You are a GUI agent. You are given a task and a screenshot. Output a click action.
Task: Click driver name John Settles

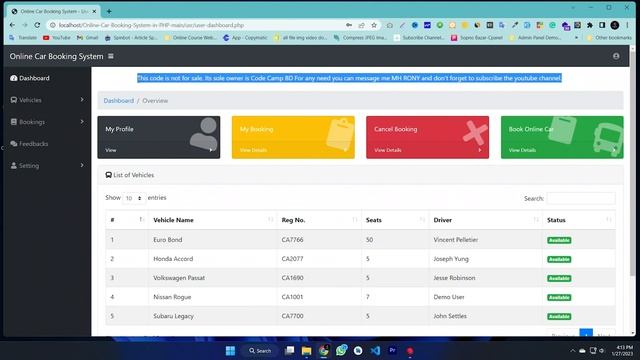tap(450, 316)
